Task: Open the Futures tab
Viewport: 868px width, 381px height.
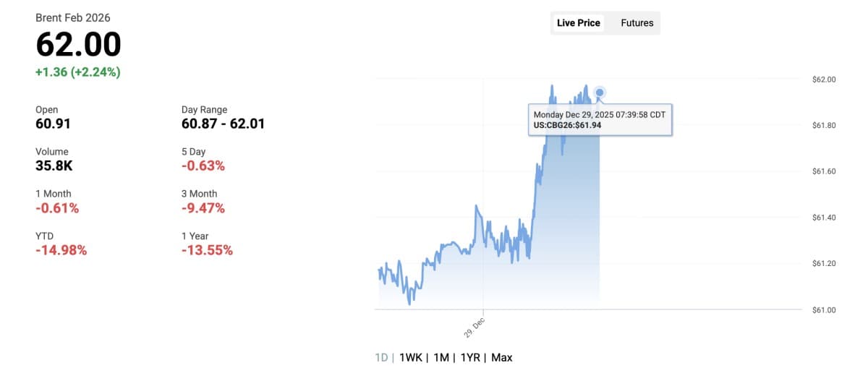Action: [637, 23]
